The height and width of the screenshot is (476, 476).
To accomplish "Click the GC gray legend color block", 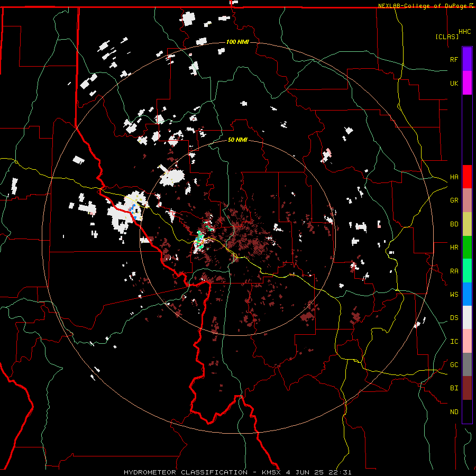I will 467,364.
